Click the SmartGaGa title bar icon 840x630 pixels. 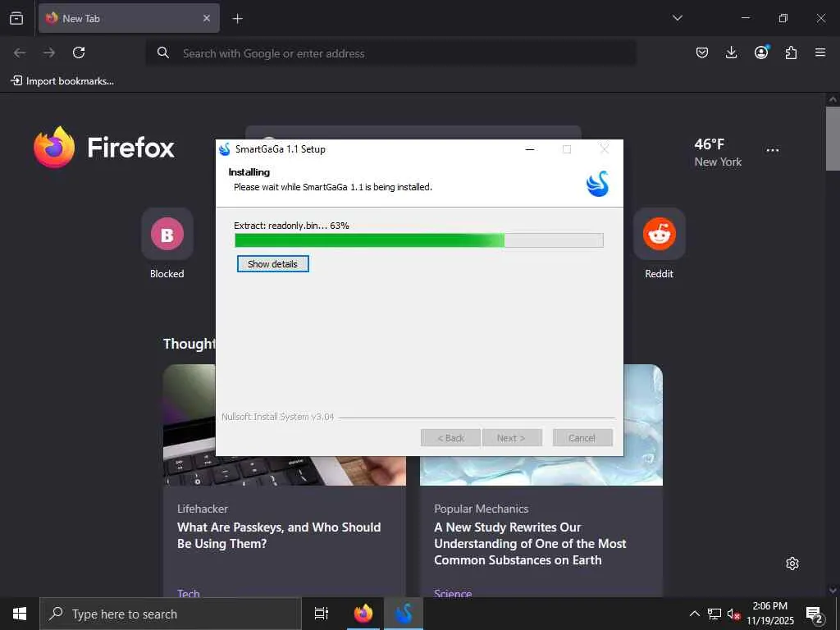click(x=225, y=149)
